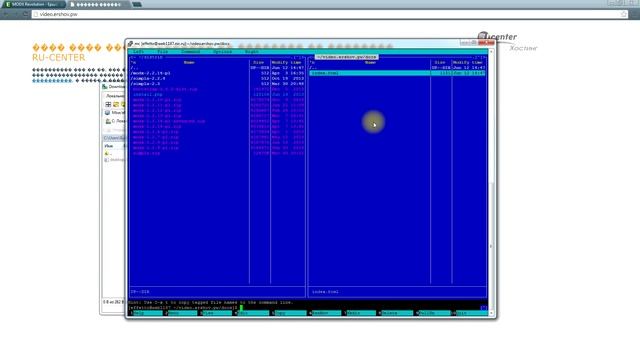Select the /.. parent entry in left panel
This screenshot has height=360, width=640.
pos(134,68)
